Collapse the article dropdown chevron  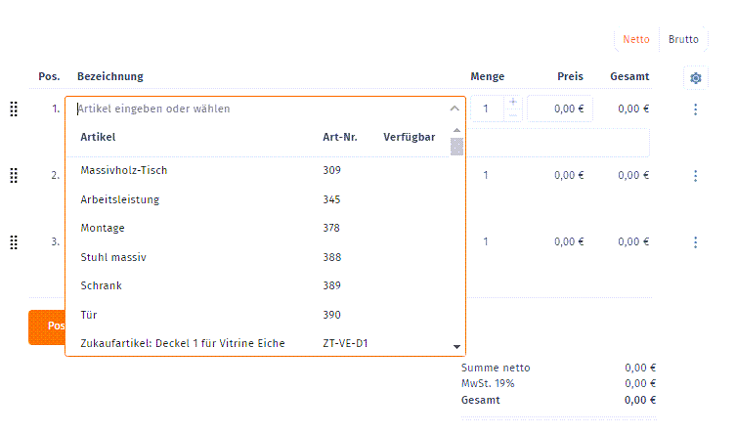(454, 109)
